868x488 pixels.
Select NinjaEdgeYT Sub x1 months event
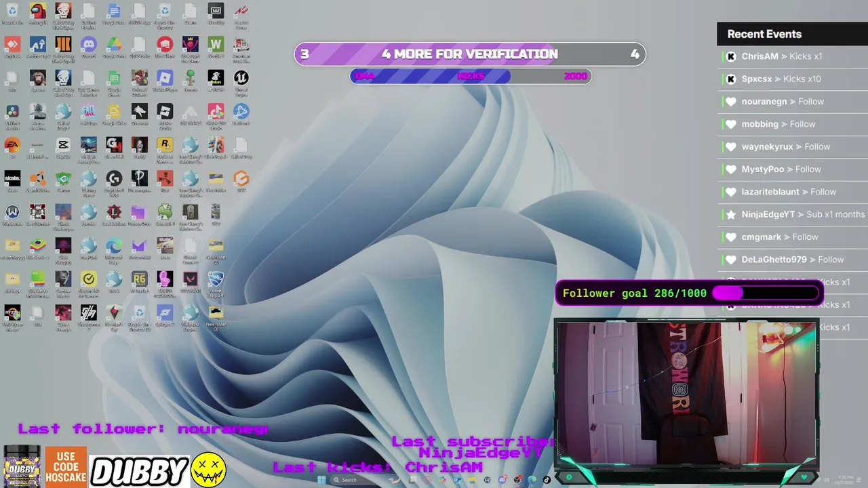pyautogui.click(x=792, y=214)
